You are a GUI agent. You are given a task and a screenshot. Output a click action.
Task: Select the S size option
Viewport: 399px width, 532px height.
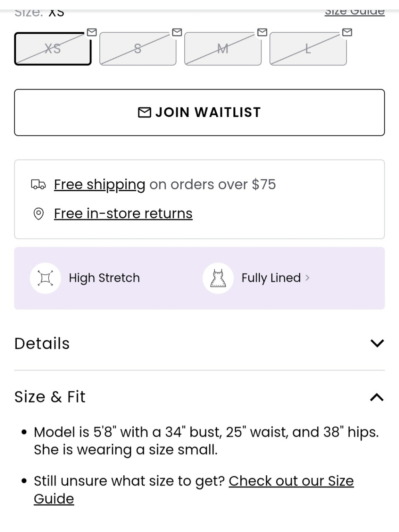pyautogui.click(x=138, y=49)
